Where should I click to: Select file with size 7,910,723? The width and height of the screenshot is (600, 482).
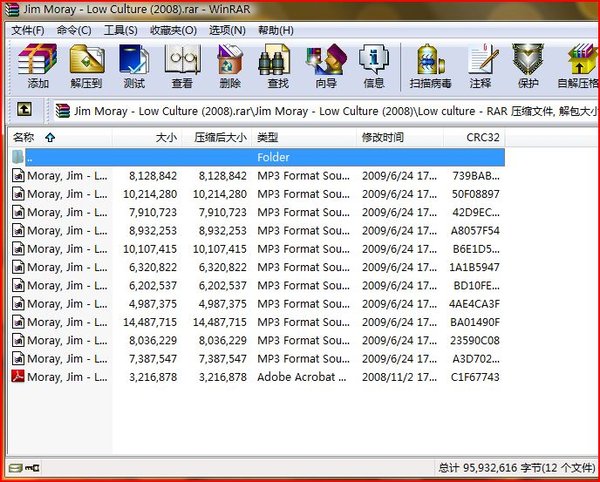click(x=256, y=212)
